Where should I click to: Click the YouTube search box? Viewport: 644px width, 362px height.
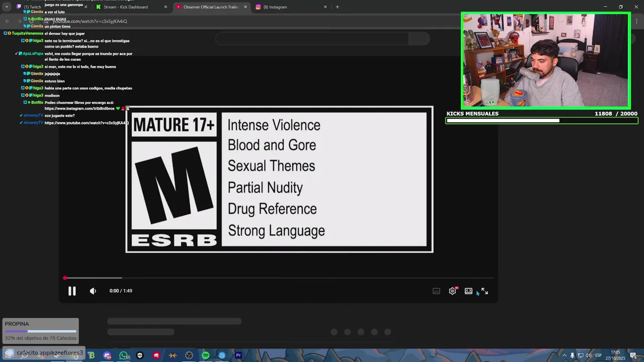pos(312,39)
